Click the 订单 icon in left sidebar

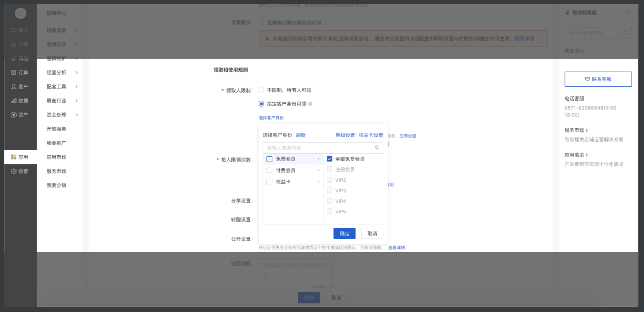coord(14,73)
